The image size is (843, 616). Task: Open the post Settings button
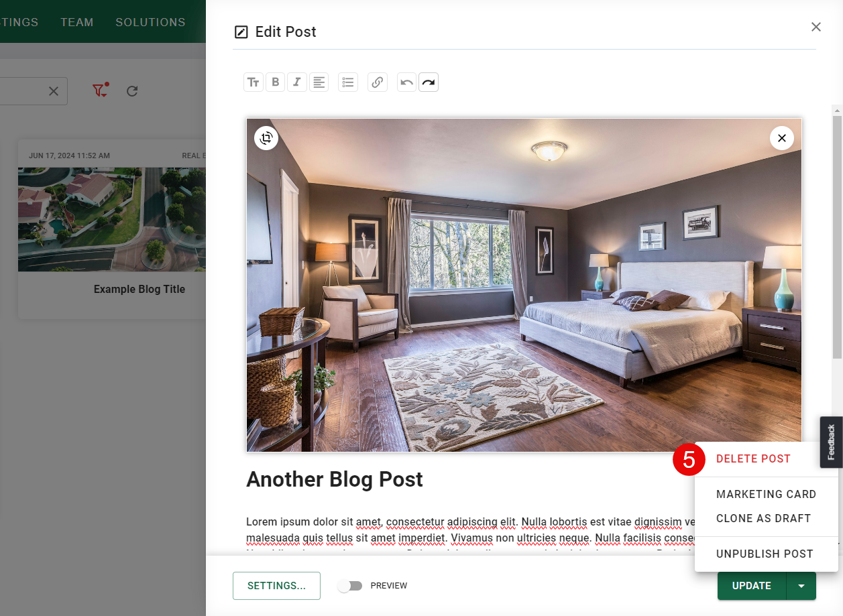[276, 586]
